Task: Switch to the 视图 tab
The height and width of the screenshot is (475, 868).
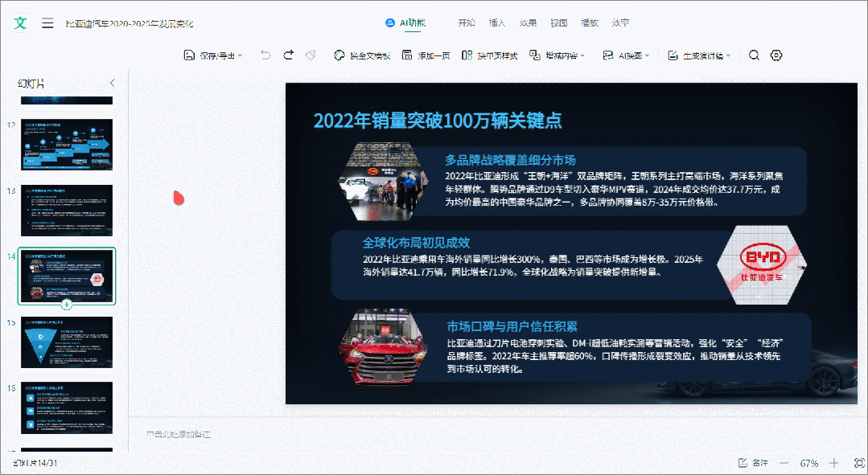Action: pos(558,23)
